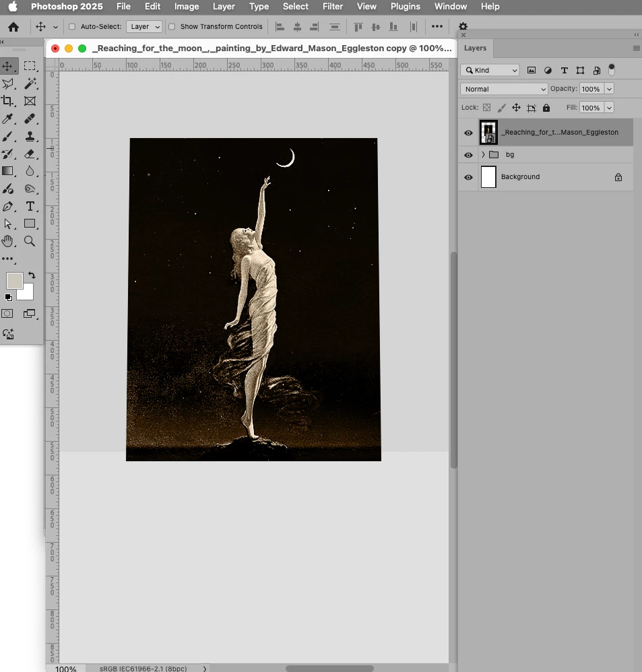The height and width of the screenshot is (672, 642).
Task: Select the History Brush tool
Action: [7, 154]
